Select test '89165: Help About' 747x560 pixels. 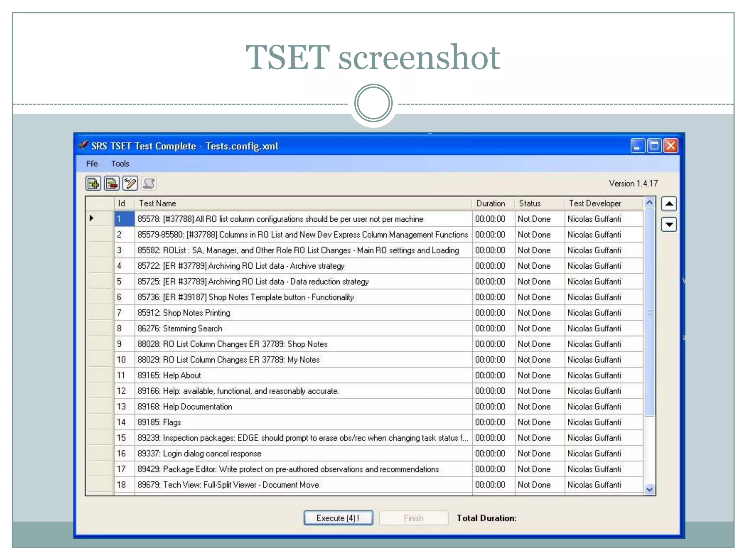[x=303, y=376]
